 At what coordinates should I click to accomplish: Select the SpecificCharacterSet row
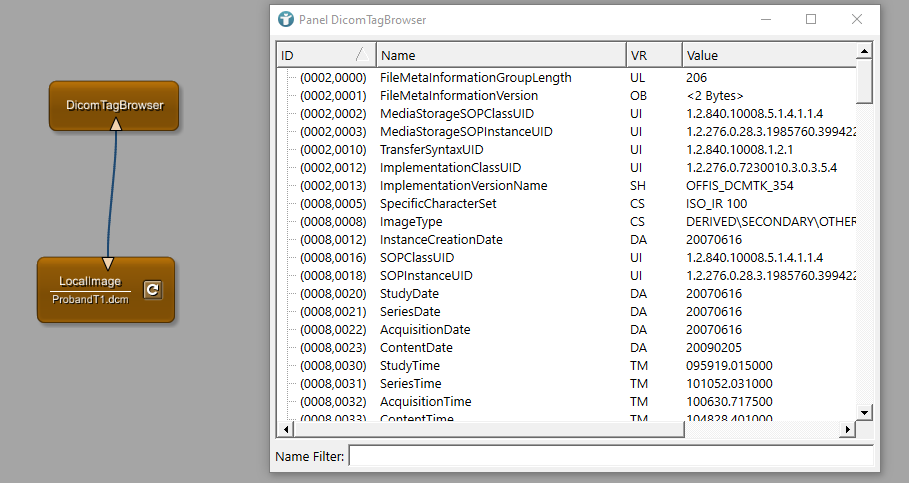tap(437, 203)
